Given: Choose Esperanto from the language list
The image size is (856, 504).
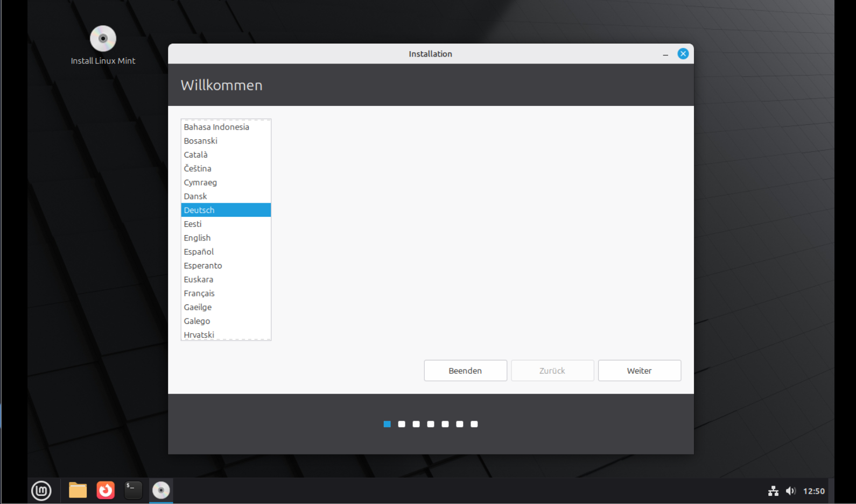Looking at the screenshot, I should click(x=203, y=266).
